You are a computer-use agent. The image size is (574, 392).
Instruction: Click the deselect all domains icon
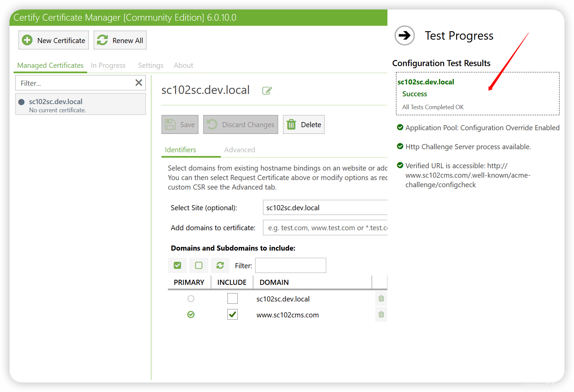(x=199, y=265)
